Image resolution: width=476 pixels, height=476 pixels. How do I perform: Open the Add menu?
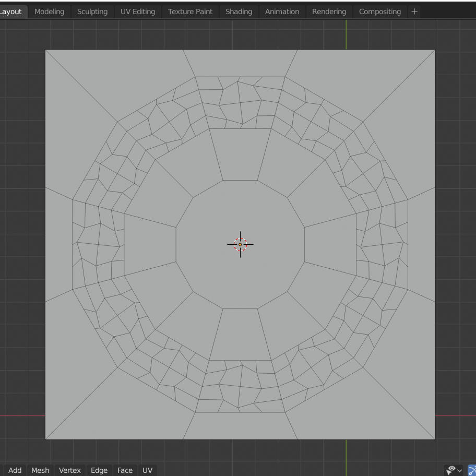pos(15,470)
